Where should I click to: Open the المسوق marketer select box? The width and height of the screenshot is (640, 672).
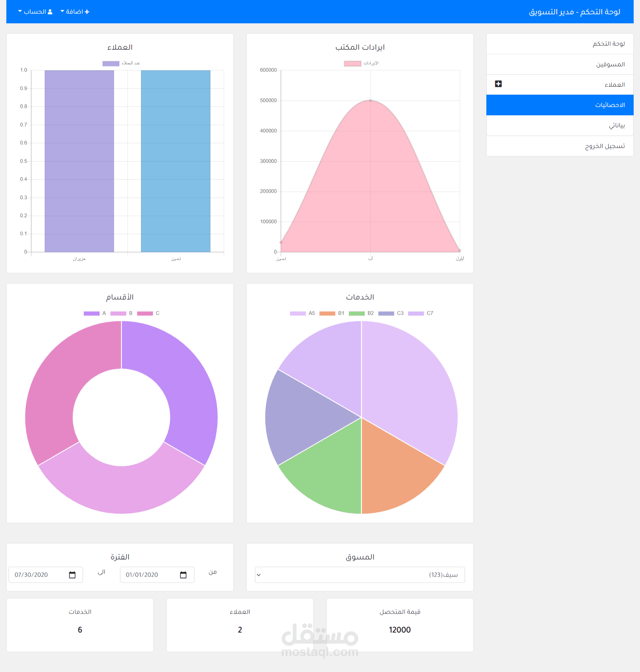tap(360, 575)
